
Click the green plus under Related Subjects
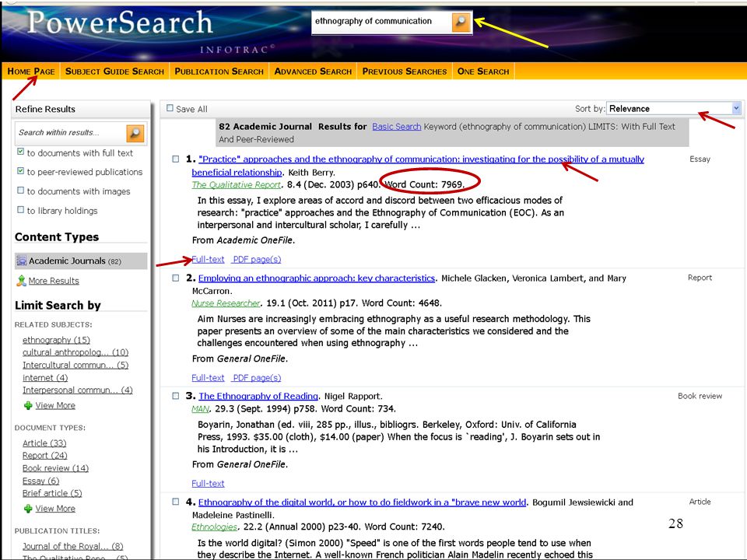[28, 405]
